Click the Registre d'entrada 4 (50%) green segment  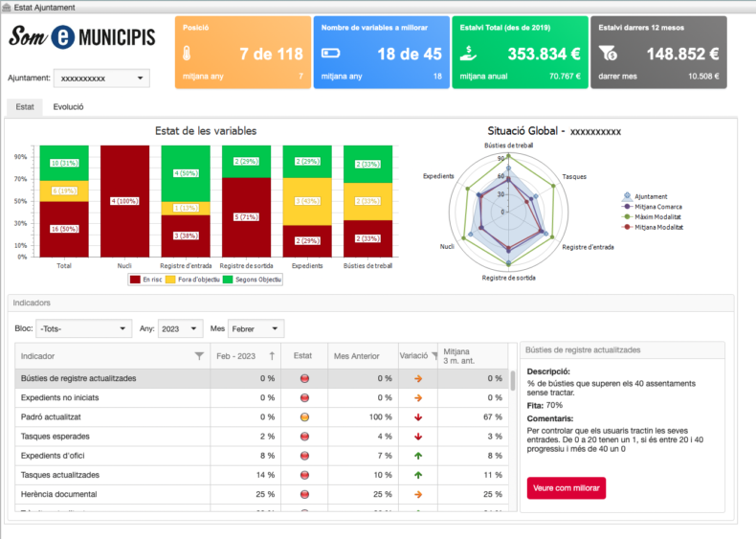(186, 173)
